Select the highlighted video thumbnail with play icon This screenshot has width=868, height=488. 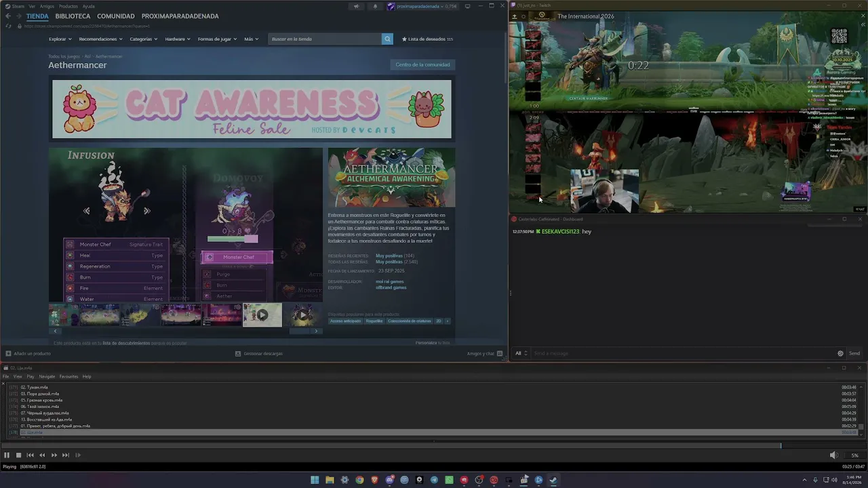262,315
